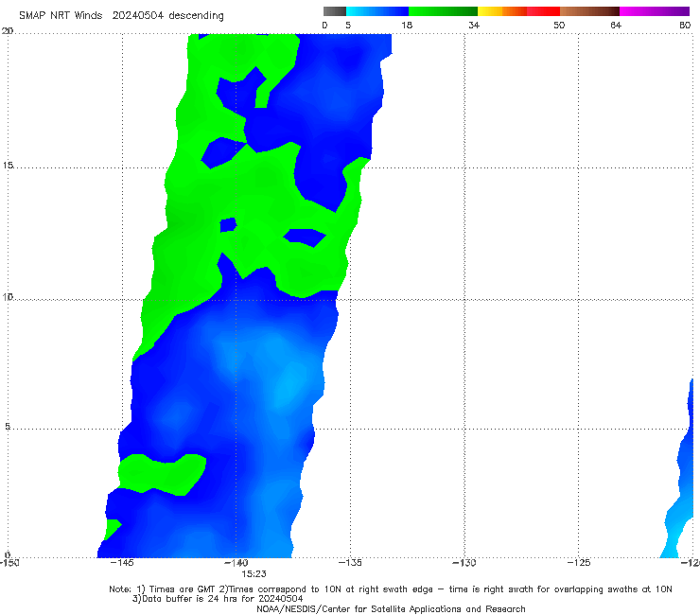Click longitude axis label '-125'
Screen dimensions: 700x615
click(578, 563)
